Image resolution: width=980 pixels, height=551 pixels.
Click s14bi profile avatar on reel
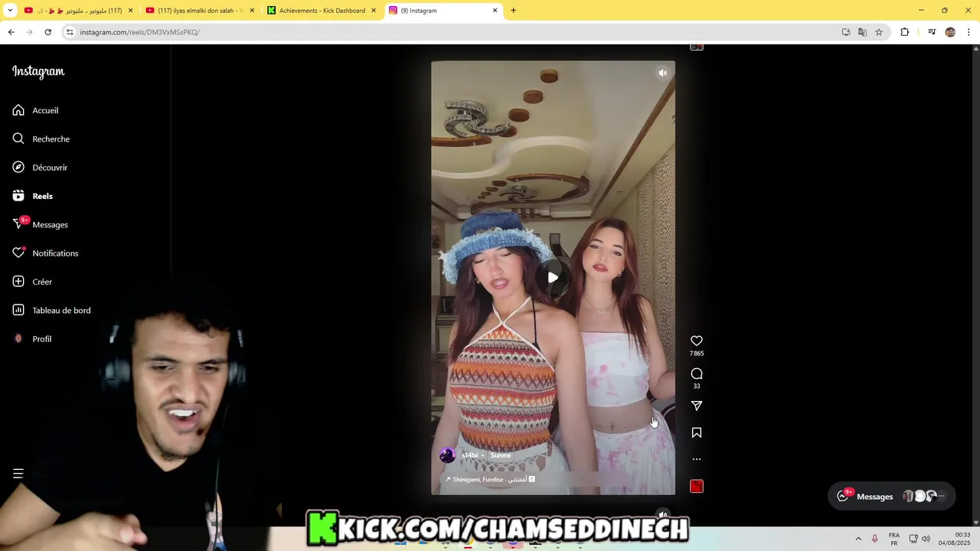pyautogui.click(x=447, y=455)
